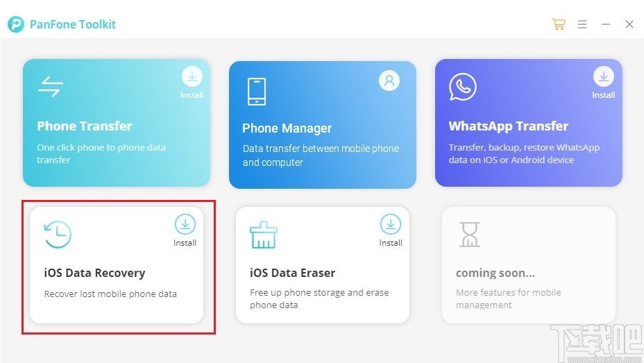Select the iOS Data Recovery title
This screenshot has height=363, width=644.
pyautogui.click(x=94, y=273)
